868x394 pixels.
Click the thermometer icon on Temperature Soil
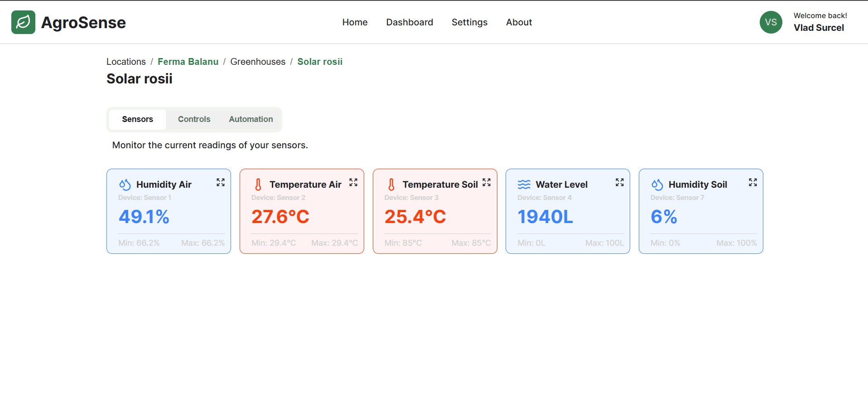[x=391, y=185]
